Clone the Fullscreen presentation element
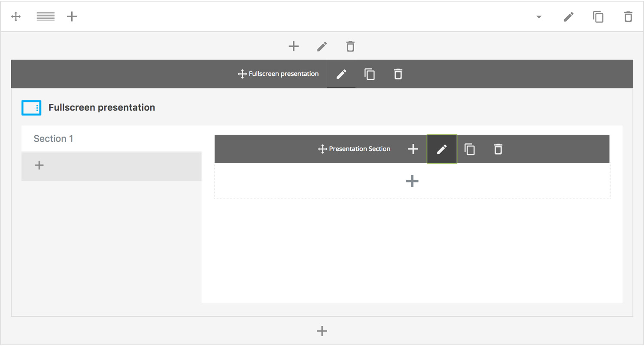Screen dimensions: 644x346 370,74
